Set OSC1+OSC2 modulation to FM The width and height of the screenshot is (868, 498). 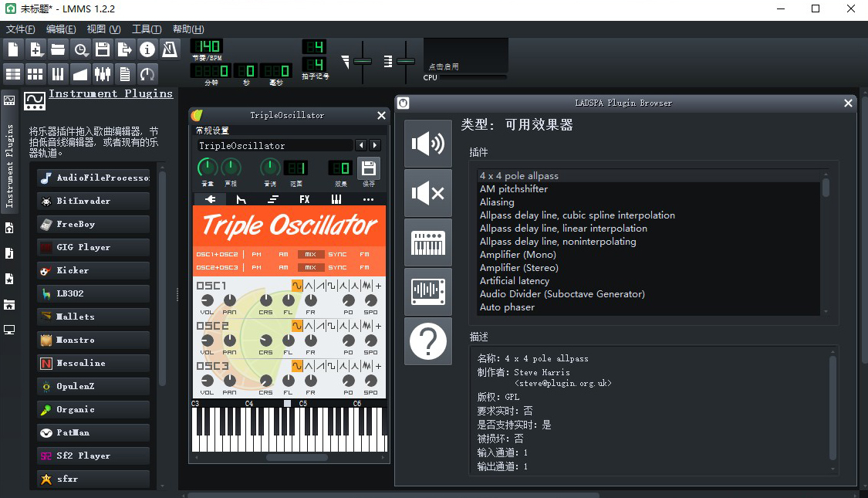click(x=364, y=254)
